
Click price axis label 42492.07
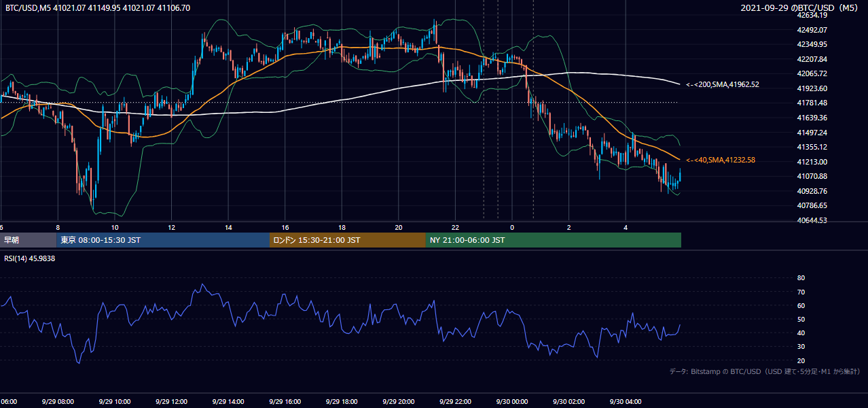[x=812, y=30]
